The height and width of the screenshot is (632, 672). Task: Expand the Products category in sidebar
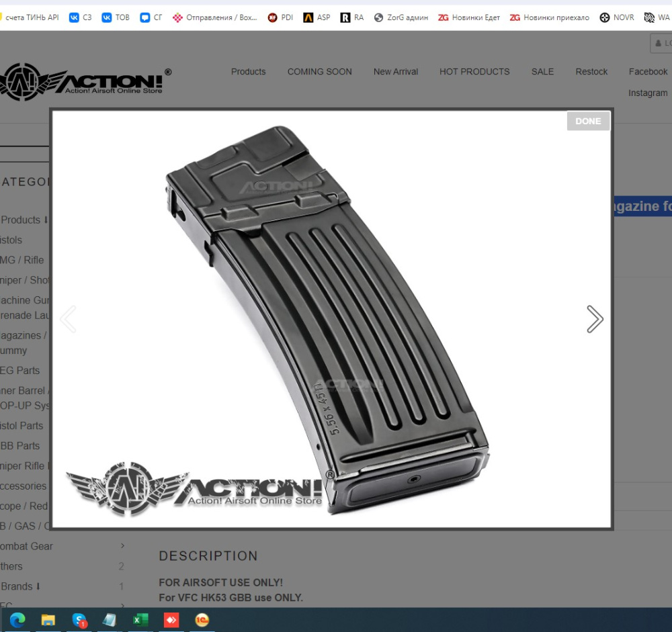[x=24, y=220]
